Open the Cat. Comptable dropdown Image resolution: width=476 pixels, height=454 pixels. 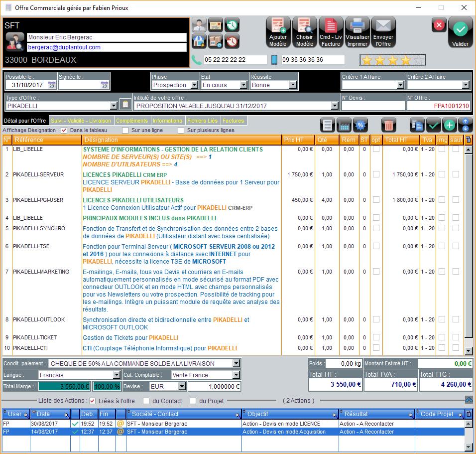tap(236, 375)
